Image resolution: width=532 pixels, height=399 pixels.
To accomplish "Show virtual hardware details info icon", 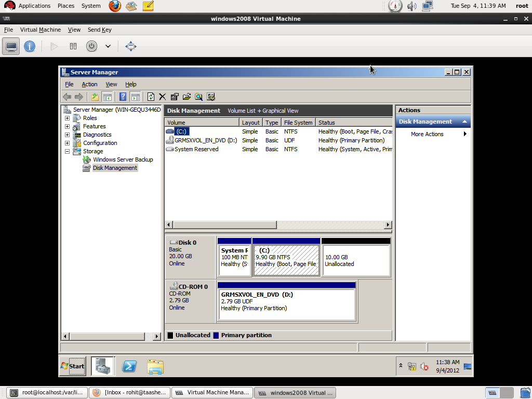I will pyautogui.click(x=30, y=46).
